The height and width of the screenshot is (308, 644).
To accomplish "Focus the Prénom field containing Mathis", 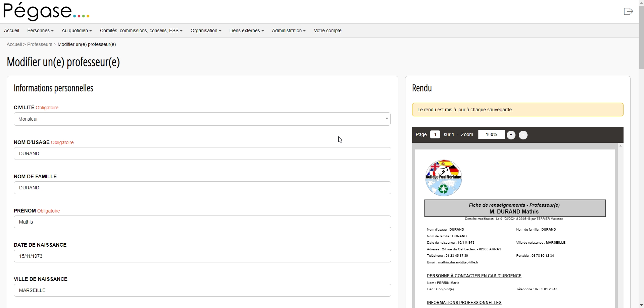I will coord(202,222).
